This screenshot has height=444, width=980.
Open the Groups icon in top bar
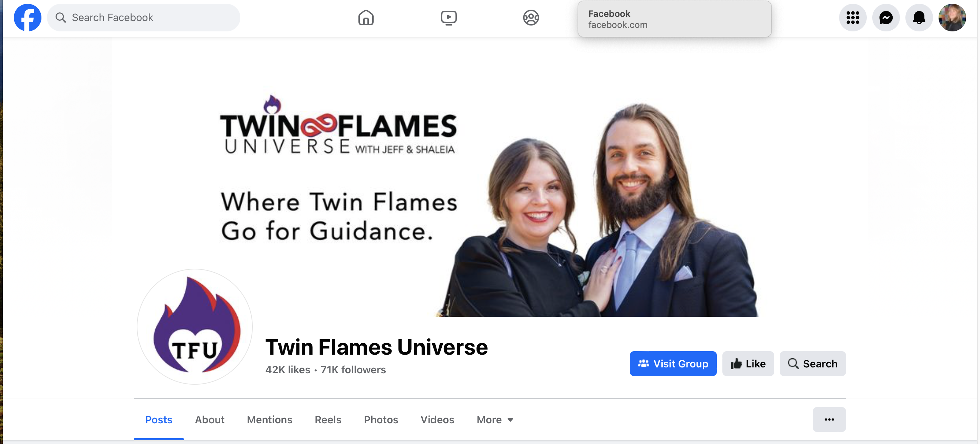pyautogui.click(x=531, y=18)
